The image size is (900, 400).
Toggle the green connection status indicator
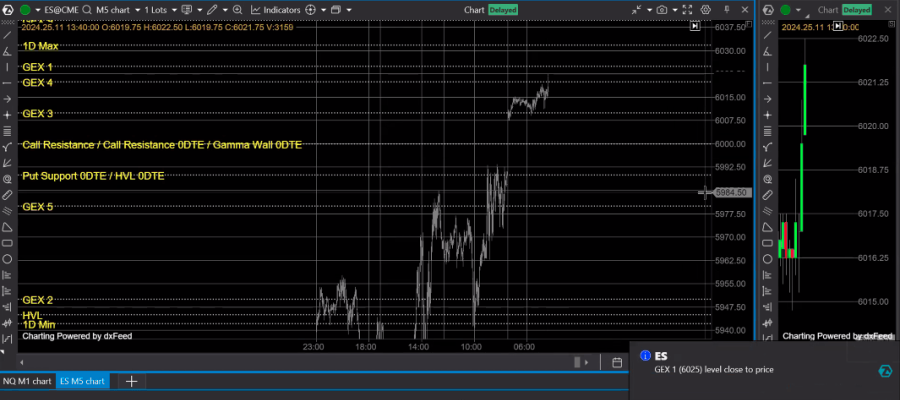(x=26, y=10)
